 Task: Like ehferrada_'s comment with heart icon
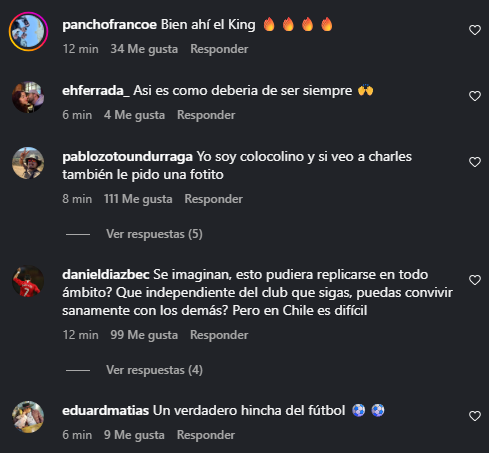click(475, 96)
